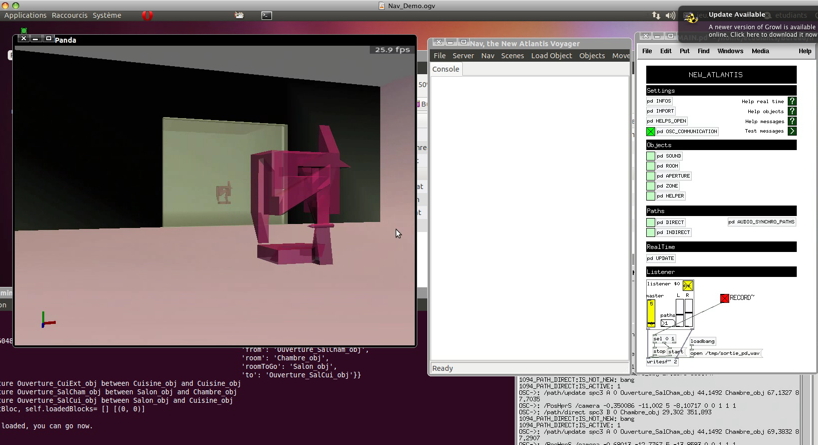Toggle the pd SOUND checkbox

coord(650,156)
